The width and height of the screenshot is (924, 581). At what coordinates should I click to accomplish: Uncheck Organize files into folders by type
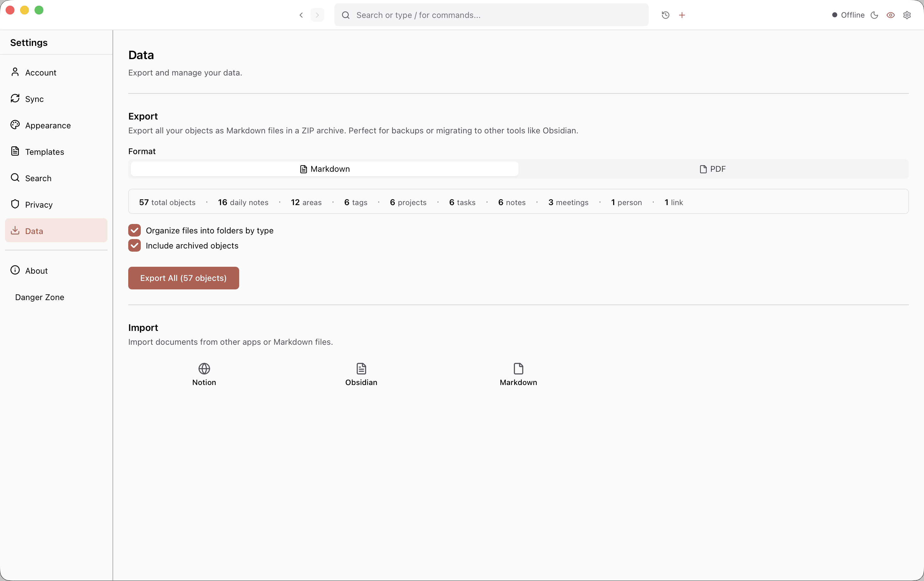134,230
